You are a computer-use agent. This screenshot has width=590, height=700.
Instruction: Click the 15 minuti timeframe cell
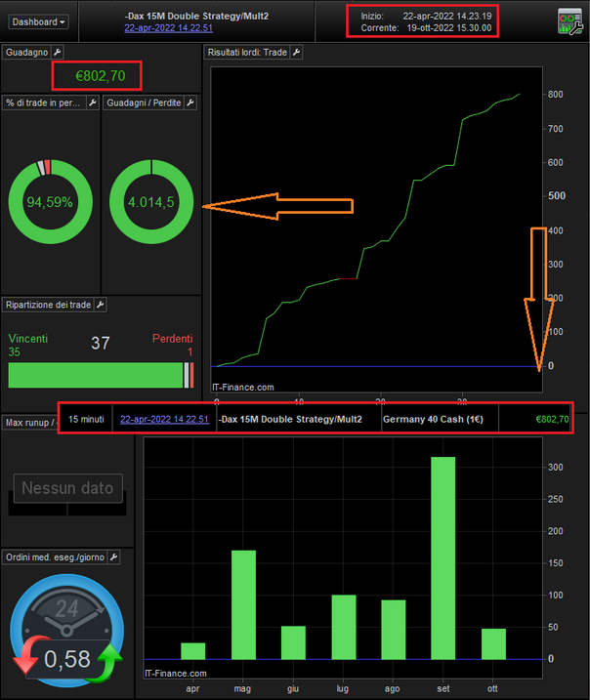tap(86, 419)
